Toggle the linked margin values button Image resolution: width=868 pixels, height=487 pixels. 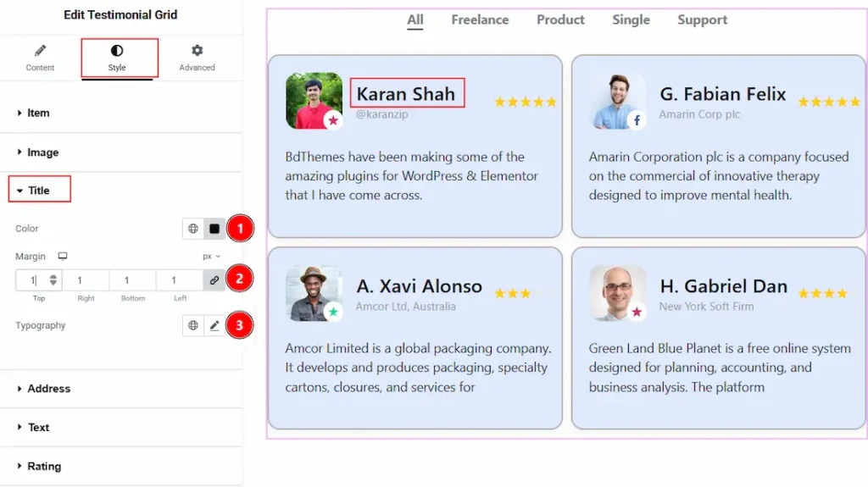click(x=214, y=280)
